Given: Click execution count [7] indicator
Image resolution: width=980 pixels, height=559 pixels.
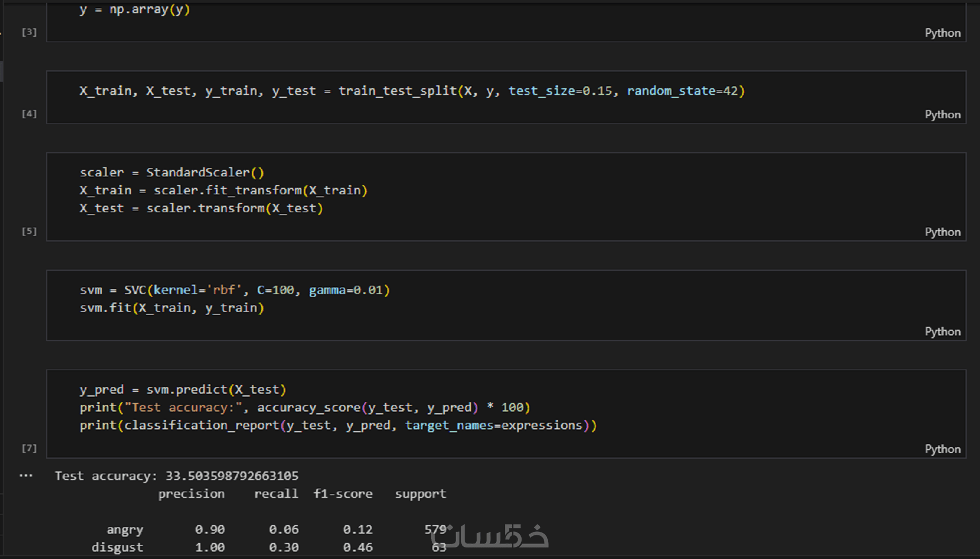Looking at the screenshot, I should (x=29, y=448).
